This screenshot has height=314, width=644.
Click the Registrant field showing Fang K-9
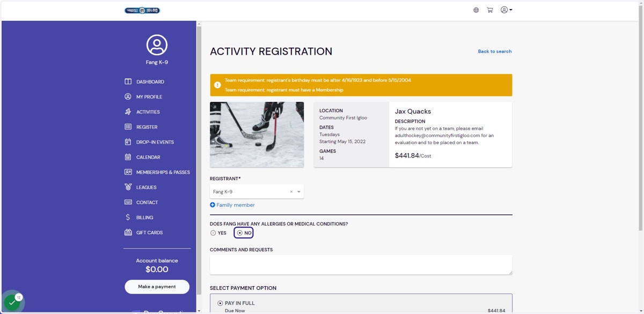tap(257, 192)
